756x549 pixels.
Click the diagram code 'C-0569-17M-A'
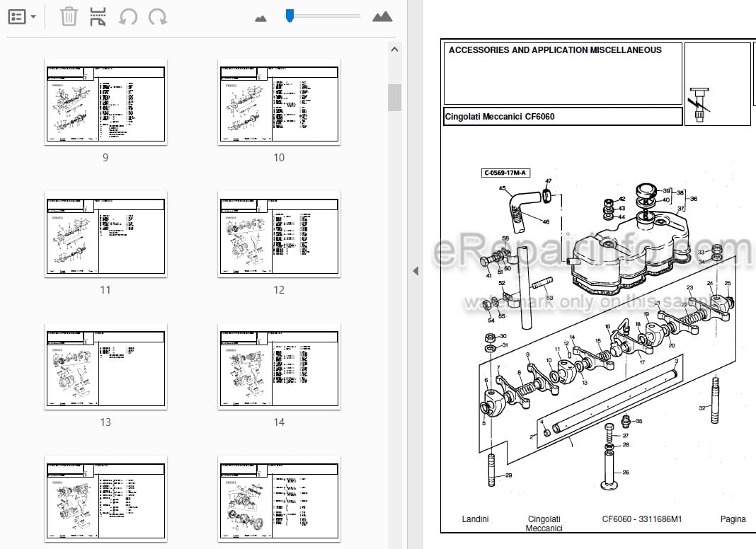coord(505,173)
